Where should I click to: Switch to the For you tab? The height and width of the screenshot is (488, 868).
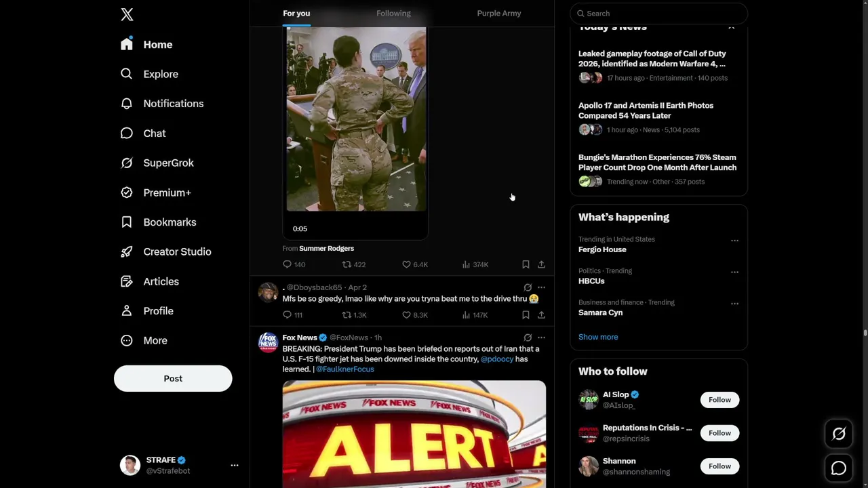(296, 13)
